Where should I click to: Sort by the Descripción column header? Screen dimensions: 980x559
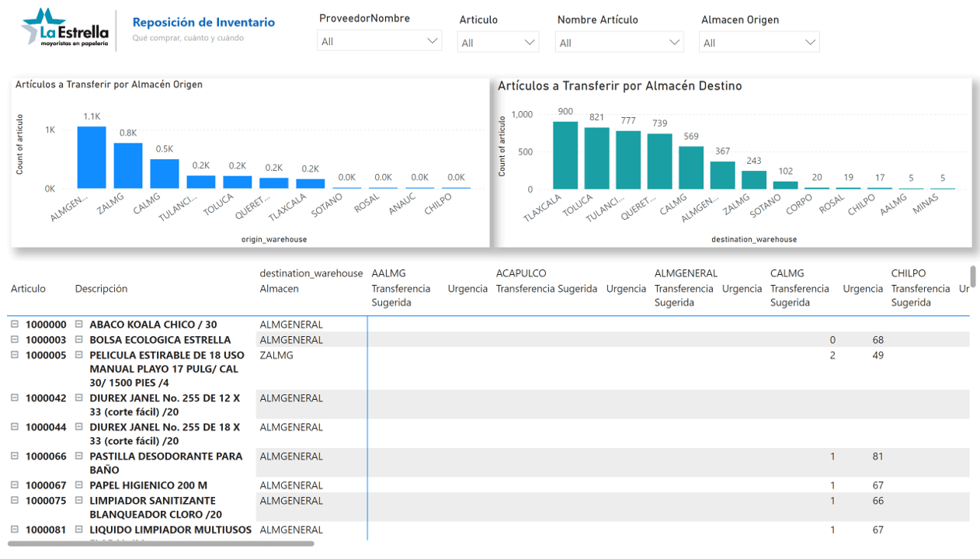[x=101, y=288]
